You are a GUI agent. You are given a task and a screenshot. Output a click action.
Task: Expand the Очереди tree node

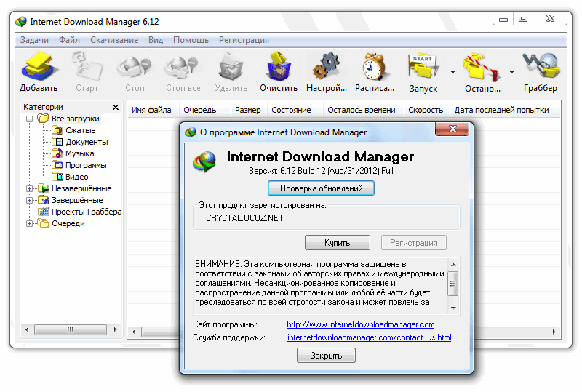pos(29,223)
